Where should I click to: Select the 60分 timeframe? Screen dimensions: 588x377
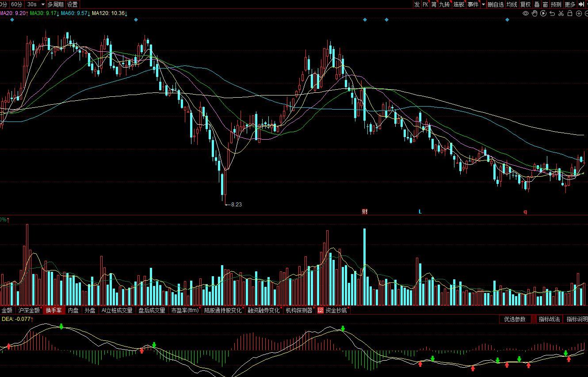[17, 4]
